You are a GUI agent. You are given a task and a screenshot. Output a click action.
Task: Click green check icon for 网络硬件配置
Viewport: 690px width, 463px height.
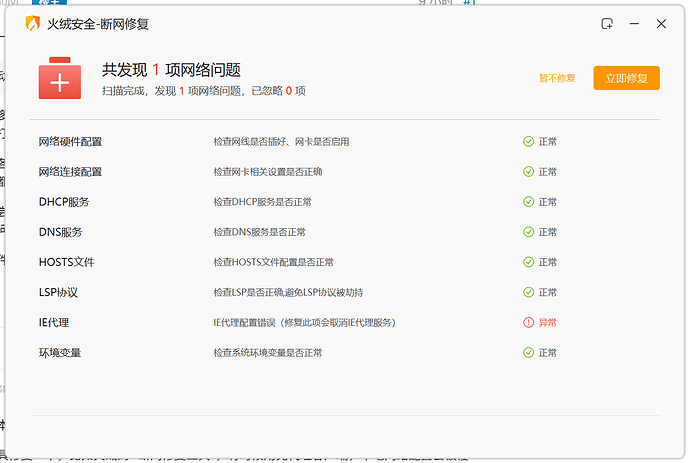[529, 141]
